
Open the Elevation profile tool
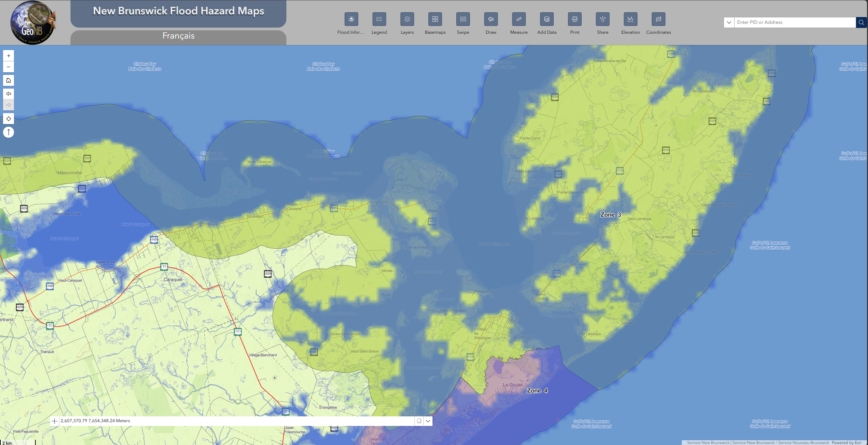[x=630, y=19]
